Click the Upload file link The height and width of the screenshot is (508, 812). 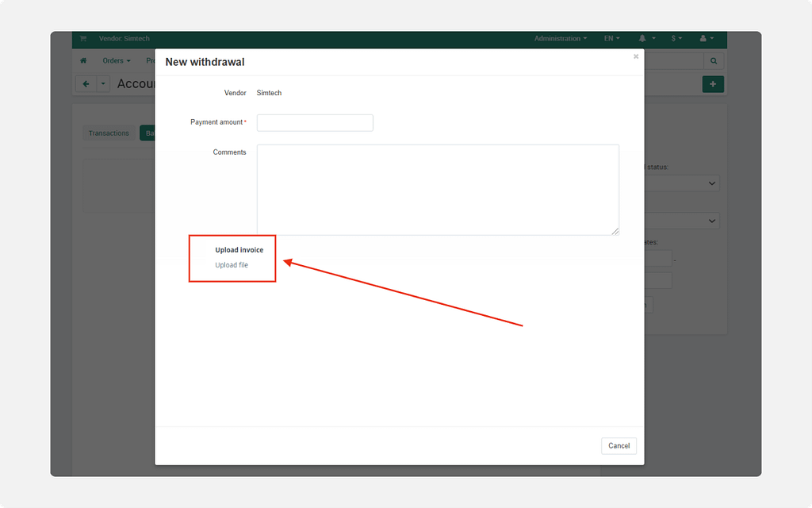[x=232, y=265]
